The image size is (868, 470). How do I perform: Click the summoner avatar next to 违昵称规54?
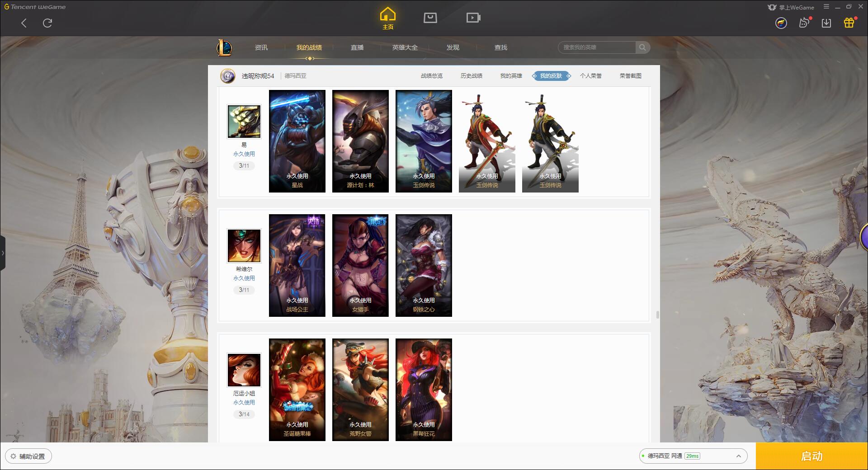(228, 76)
